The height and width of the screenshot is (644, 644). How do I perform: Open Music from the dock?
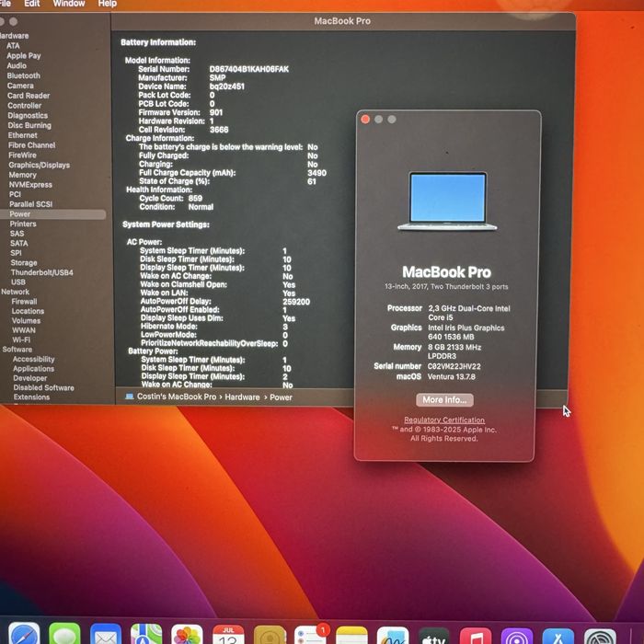476,637
